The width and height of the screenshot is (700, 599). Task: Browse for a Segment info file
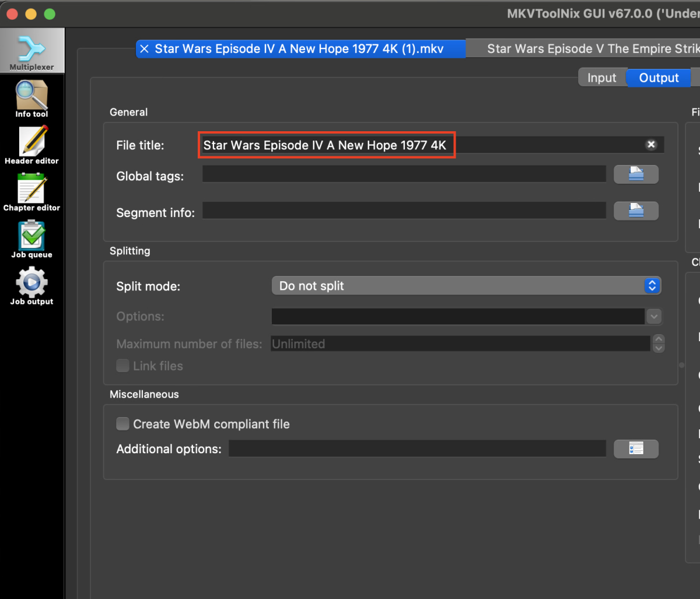636,211
